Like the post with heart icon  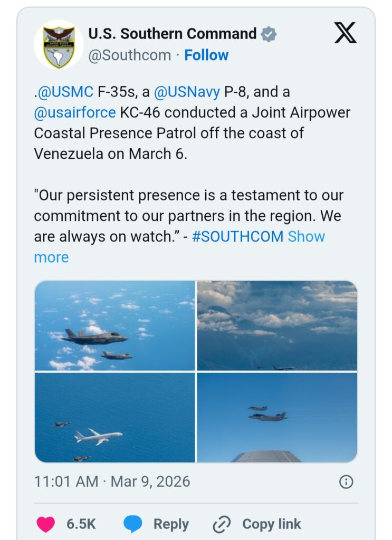click(46, 524)
